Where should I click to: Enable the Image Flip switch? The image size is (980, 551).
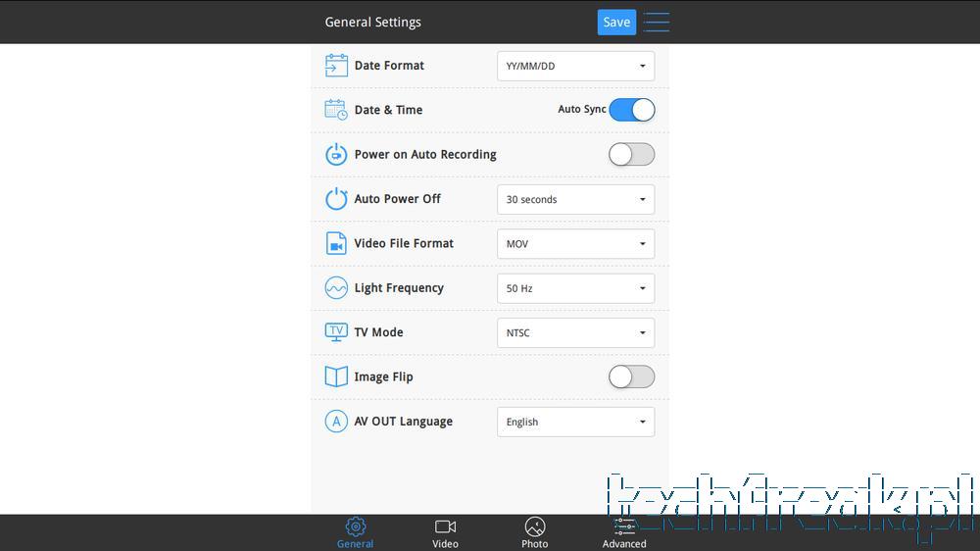point(632,376)
